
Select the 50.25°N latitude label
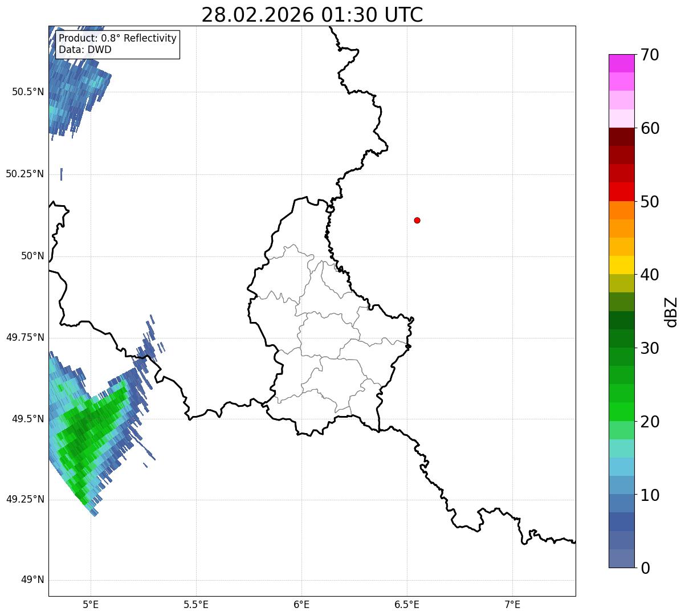[25, 174]
